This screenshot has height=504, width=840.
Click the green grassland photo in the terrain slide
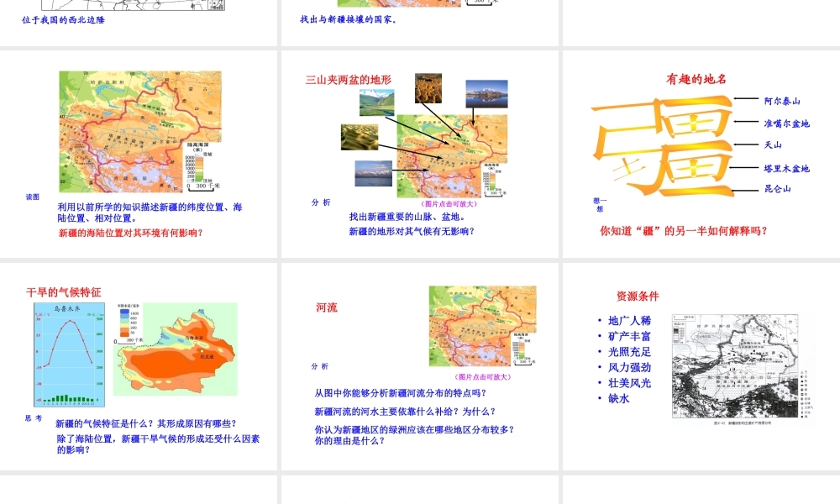coord(376,102)
